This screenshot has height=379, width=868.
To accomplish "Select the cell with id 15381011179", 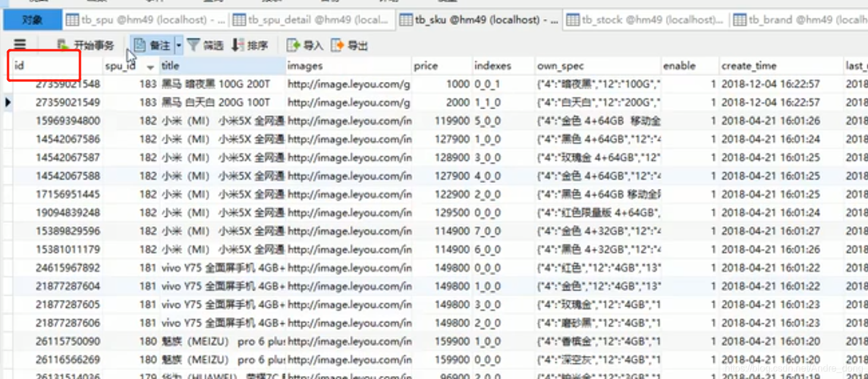I will (x=57, y=249).
